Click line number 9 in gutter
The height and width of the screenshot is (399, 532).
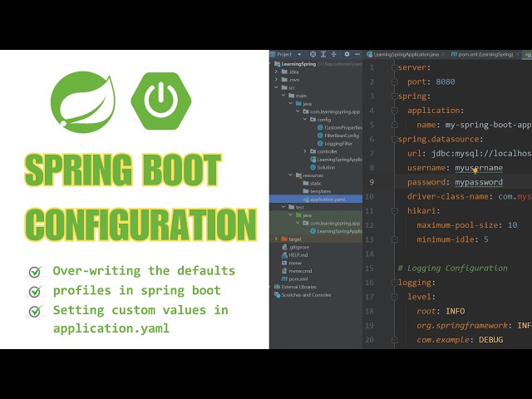tap(372, 182)
